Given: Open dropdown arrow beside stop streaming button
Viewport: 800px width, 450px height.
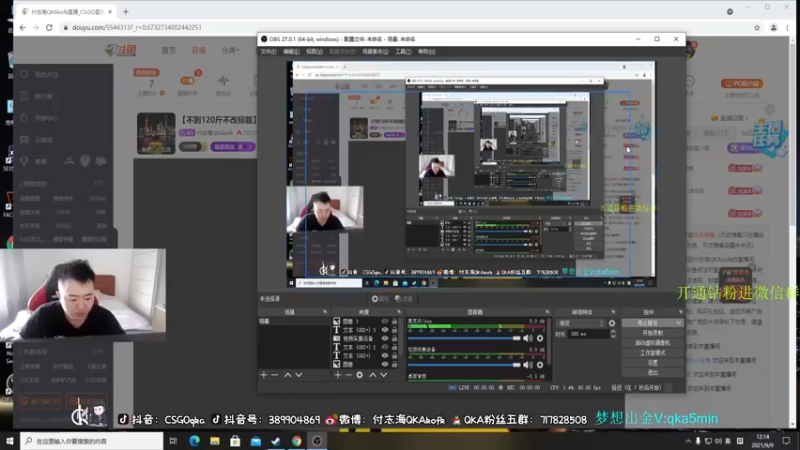Looking at the screenshot, I should (x=679, y=323).
